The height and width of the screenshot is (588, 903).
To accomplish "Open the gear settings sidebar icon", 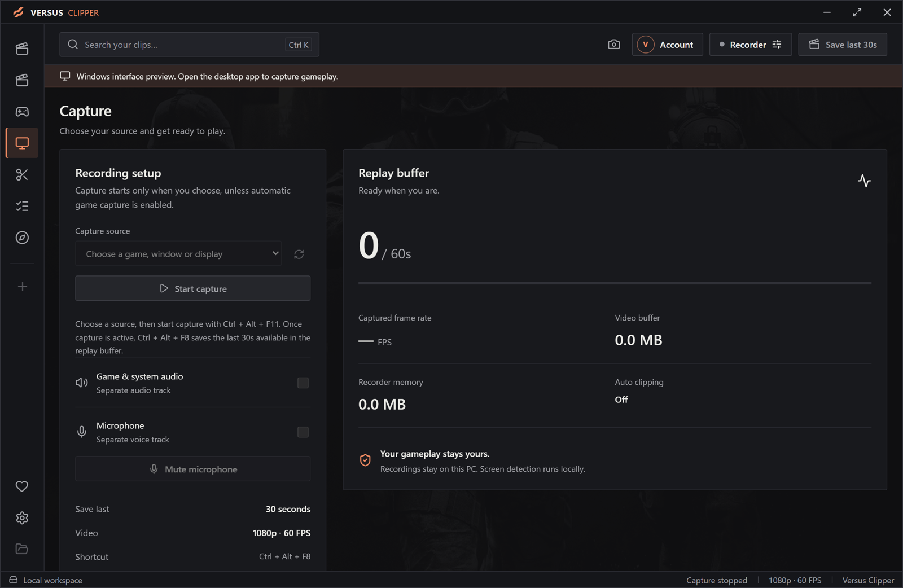I will tap(22, 518).
